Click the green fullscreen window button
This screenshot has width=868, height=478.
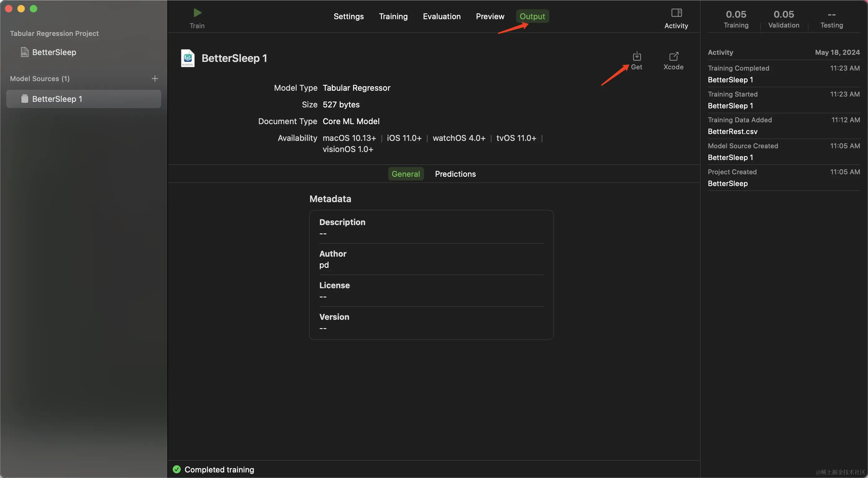click(33, 9)
